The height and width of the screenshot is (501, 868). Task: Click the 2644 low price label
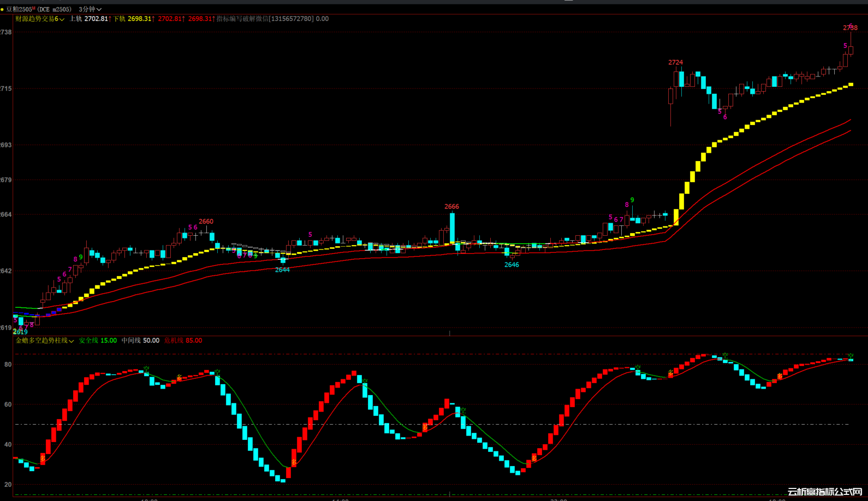[x=282, y=270]
